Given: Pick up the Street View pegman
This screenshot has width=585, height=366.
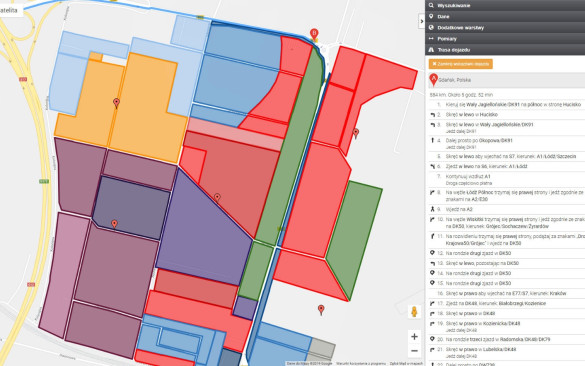Looking at the screenshot, I should 414,312.
